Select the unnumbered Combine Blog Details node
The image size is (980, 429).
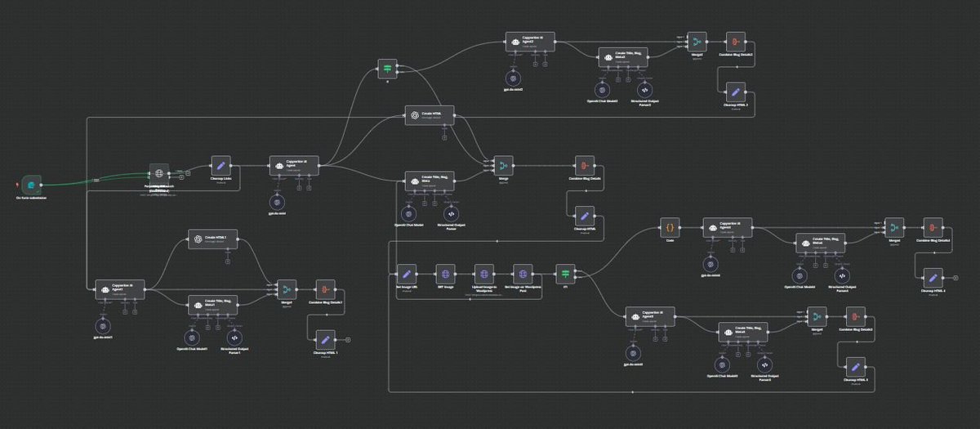click(584, 165)
